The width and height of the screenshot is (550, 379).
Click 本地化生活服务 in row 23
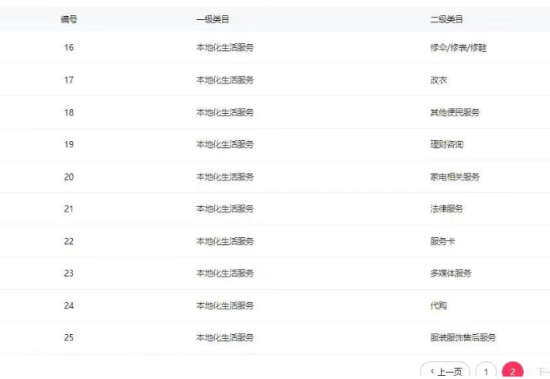(x=225, y=273)
